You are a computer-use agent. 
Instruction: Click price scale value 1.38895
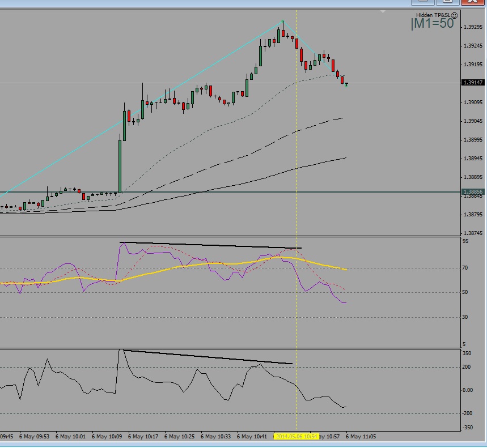(x=473, y=177)
